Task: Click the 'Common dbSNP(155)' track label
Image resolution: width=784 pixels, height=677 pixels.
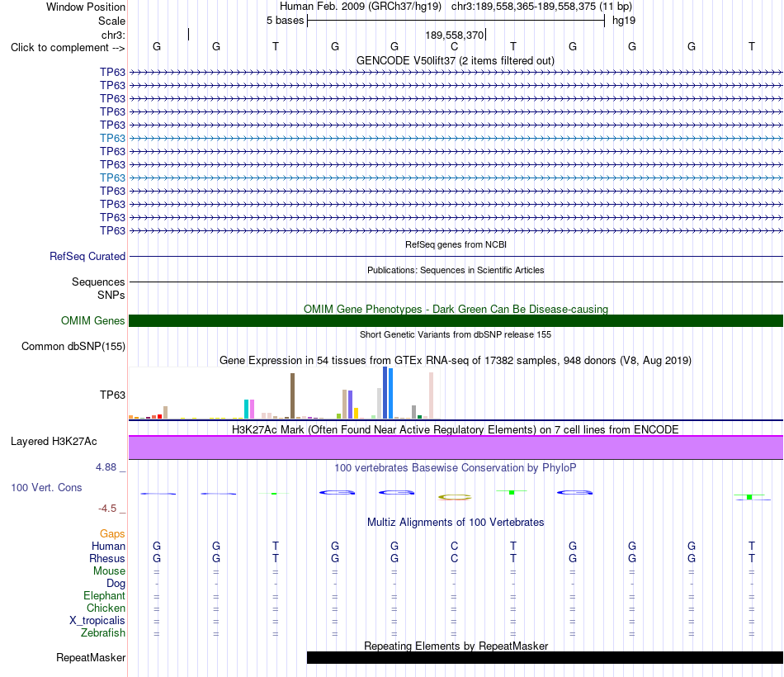Action: click(x=73, y=346)
